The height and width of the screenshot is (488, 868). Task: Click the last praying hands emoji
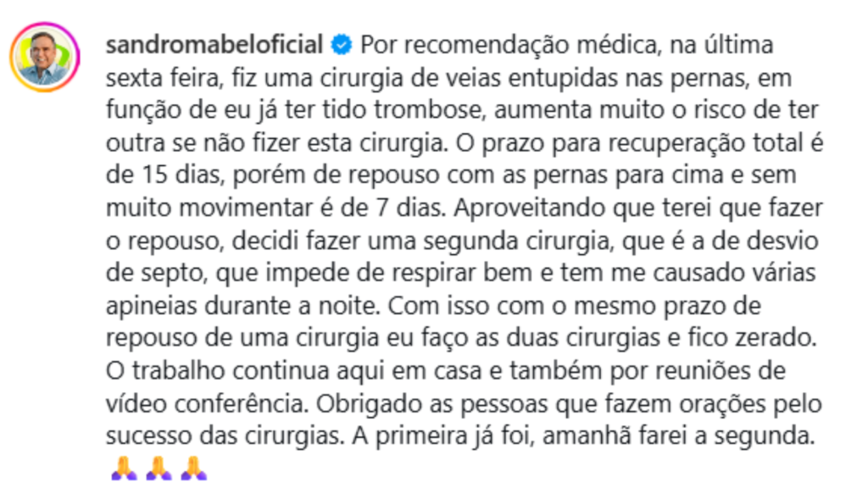193,467
